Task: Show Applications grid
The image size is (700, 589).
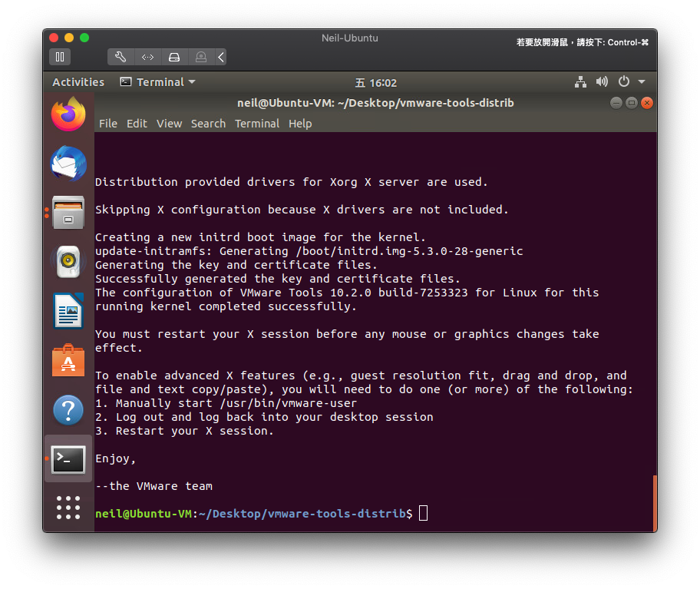Action: click(68, 507)
